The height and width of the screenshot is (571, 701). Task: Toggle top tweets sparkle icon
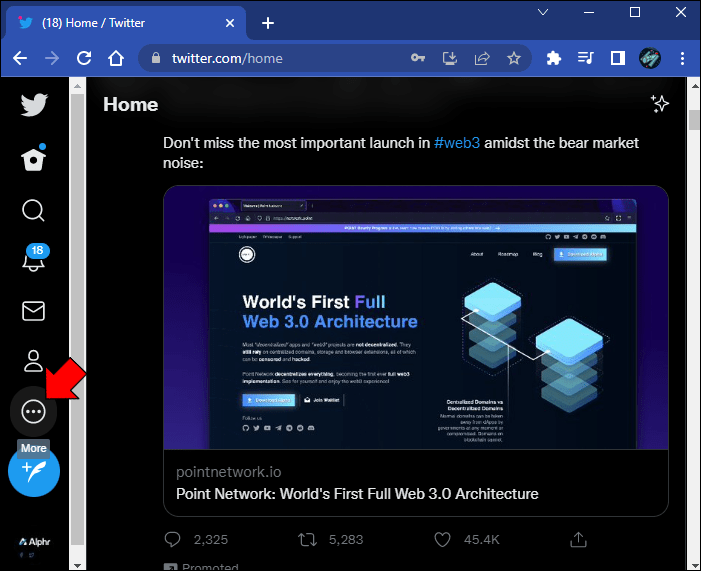pos(659,104)
